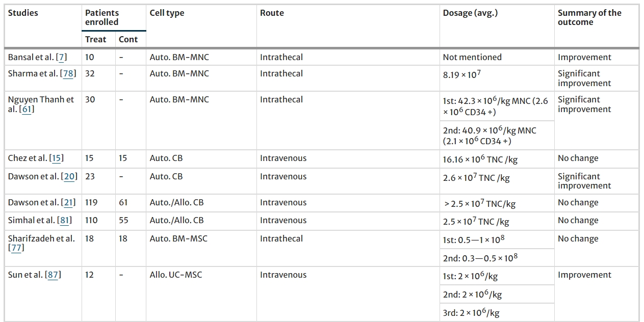
Task: Select the Cell type column header
Action: 166,13
